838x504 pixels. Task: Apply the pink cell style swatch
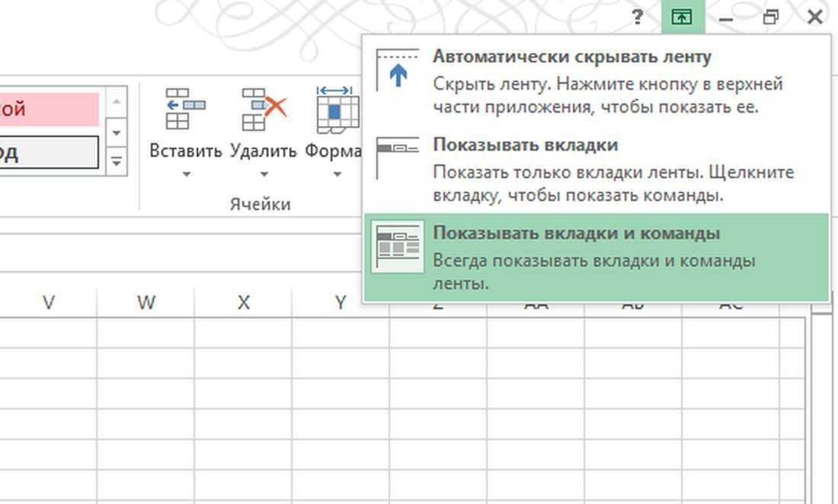click(50, 109)
